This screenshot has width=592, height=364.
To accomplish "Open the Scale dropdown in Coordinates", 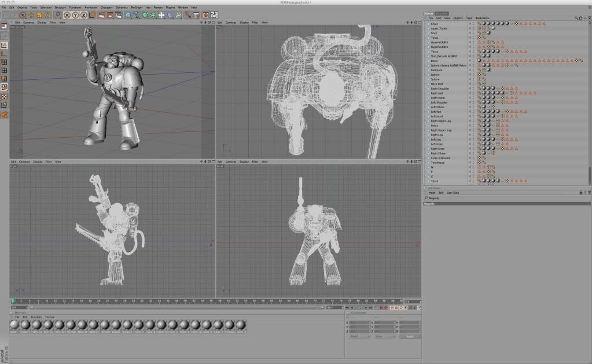I will (384, 336).
